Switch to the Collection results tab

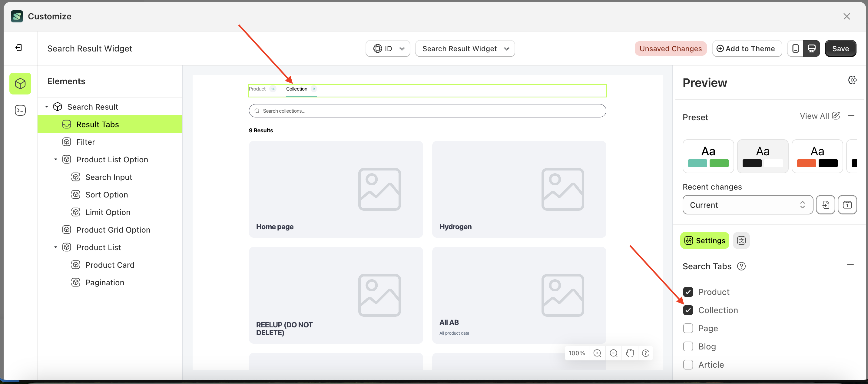(297, 89)
